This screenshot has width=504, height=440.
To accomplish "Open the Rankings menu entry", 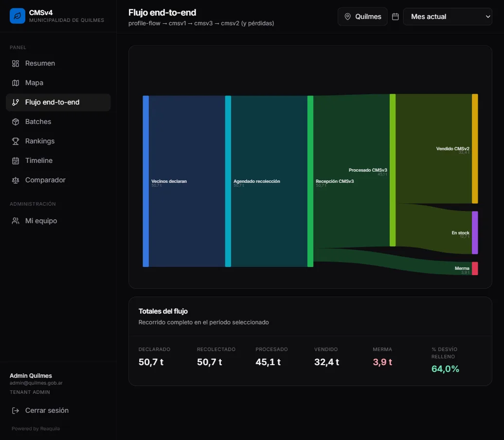I will [58, 141].
